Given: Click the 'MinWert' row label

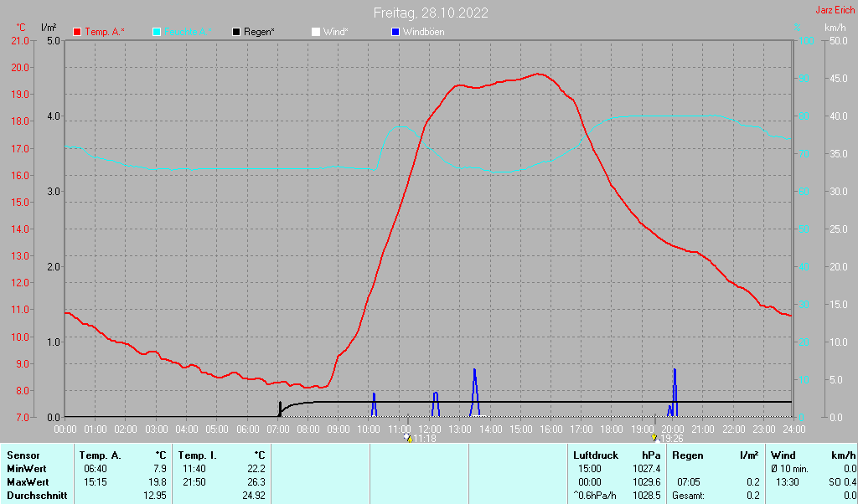Looking at the screenshot, I should pos(27,469).
